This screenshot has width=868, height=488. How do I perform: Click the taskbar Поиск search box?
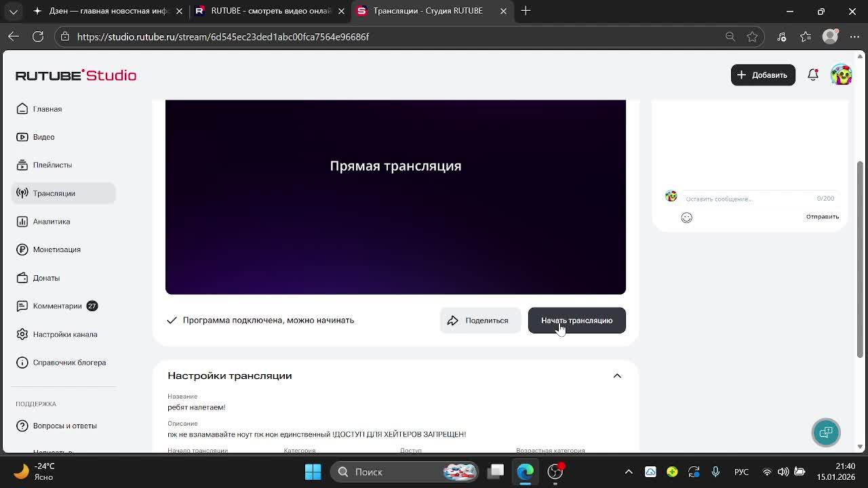[404, 472]
